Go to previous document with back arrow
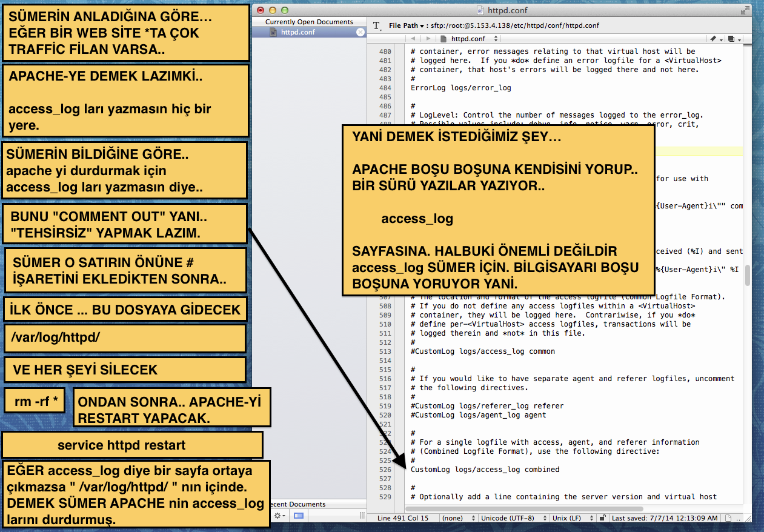The height and width of the screenshot is (532, 764). (413, 39)
